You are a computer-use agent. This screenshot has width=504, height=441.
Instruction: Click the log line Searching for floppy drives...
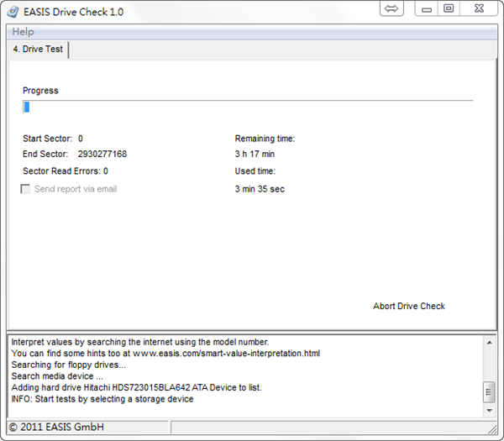[x=69, y=365]
